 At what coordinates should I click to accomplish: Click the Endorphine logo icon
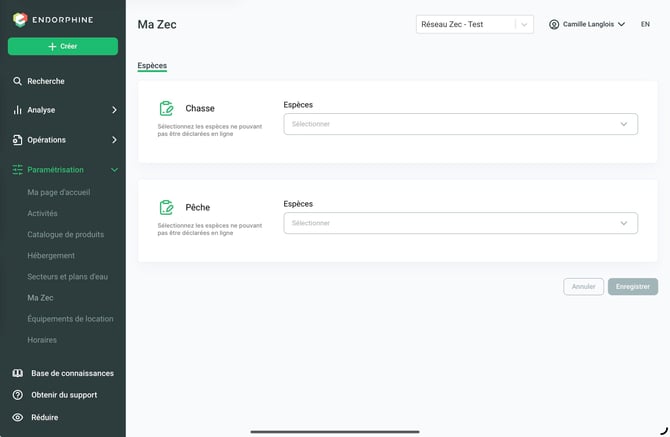click(x=20, y=20)
